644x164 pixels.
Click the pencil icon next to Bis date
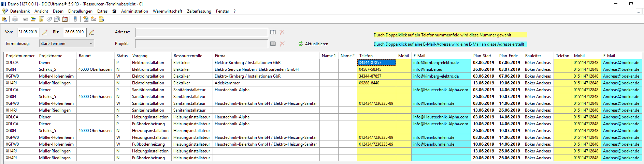91,32
